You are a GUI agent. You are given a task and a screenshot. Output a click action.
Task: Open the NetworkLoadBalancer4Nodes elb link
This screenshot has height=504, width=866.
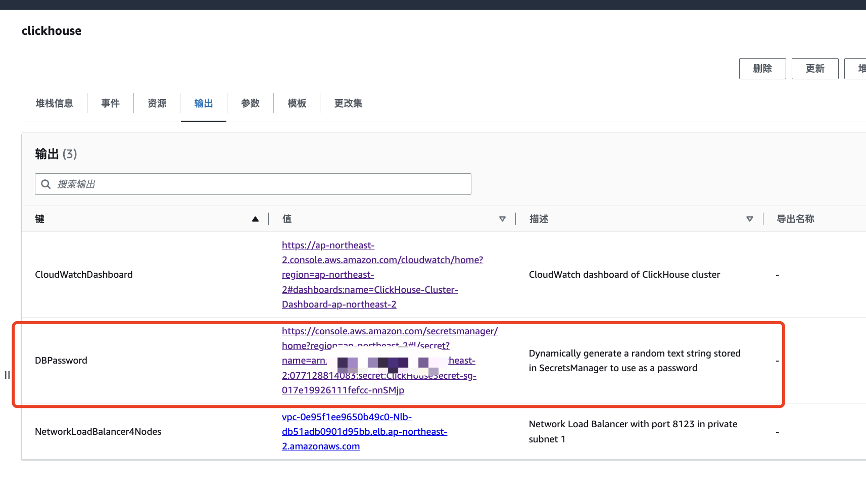pos(364,432)
